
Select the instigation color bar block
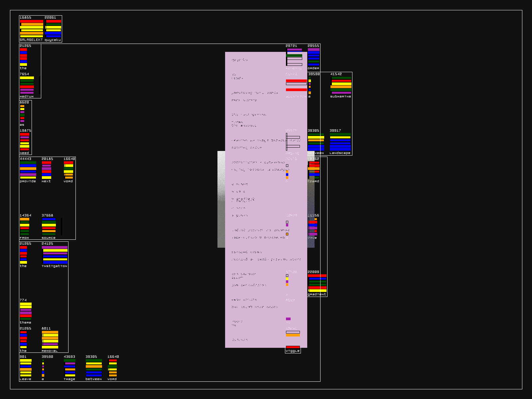pos(55,255)
